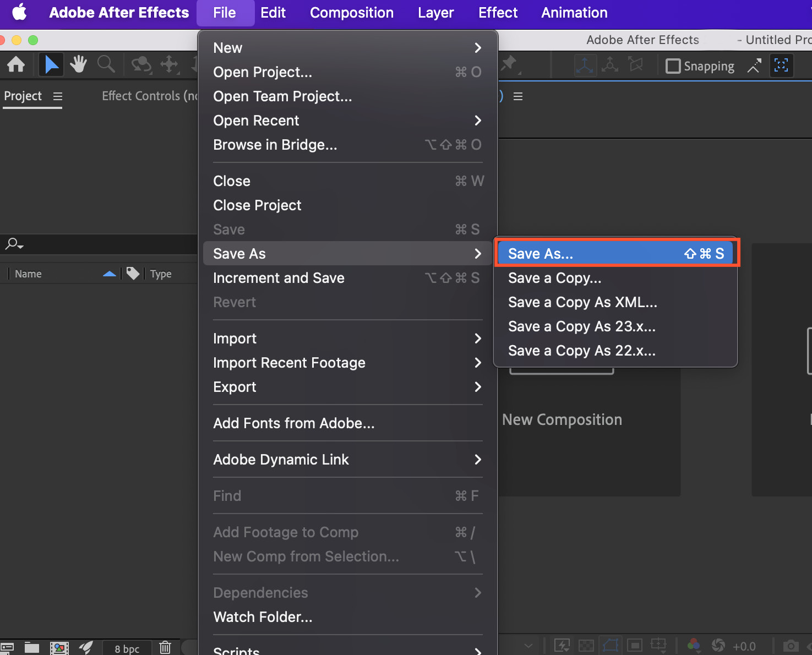The width and height of the screenshot is (812, 655).
Task: Open the Apple menu
Action: [x=19, y=12]
